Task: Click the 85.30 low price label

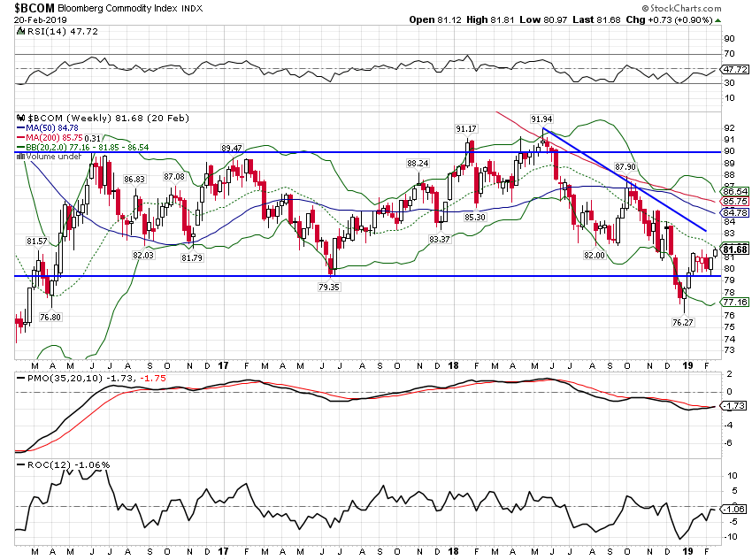Action: pos(475,218)
